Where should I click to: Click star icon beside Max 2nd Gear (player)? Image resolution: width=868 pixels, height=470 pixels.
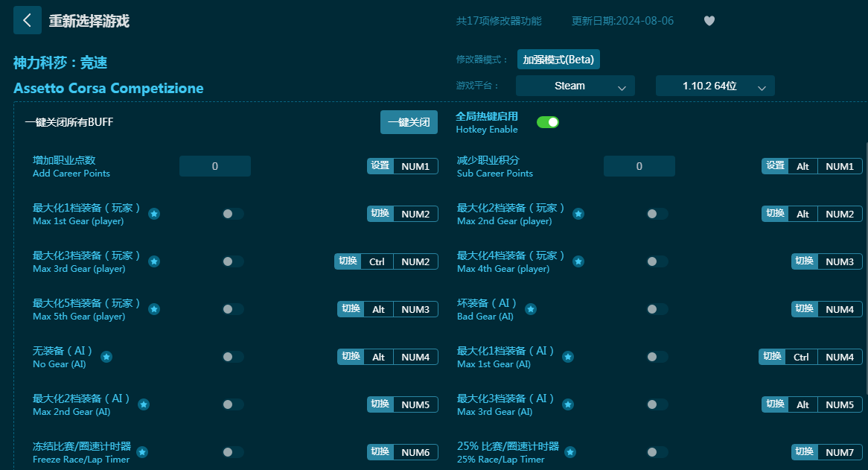click(x=578, y=214)
